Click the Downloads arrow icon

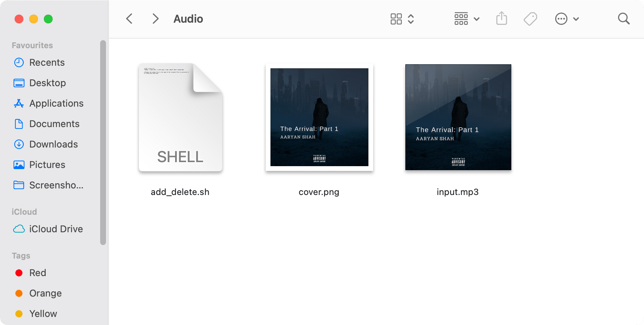19,144
